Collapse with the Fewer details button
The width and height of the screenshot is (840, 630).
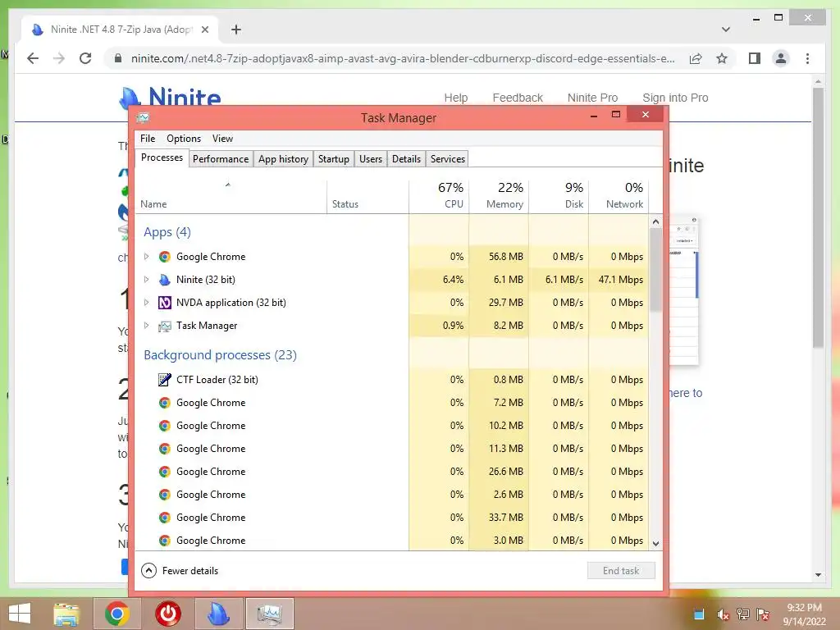click(180, 571)
